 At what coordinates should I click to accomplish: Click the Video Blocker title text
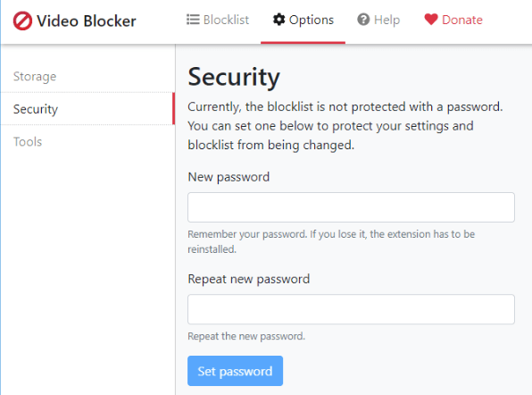[87, 21]
